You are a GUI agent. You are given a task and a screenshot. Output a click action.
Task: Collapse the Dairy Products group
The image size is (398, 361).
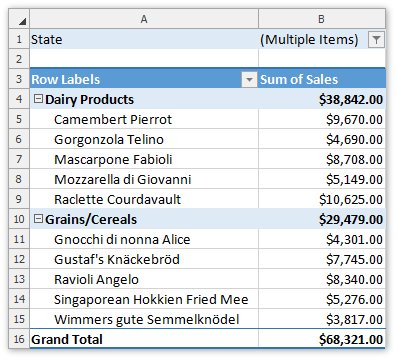click(39, 99)
